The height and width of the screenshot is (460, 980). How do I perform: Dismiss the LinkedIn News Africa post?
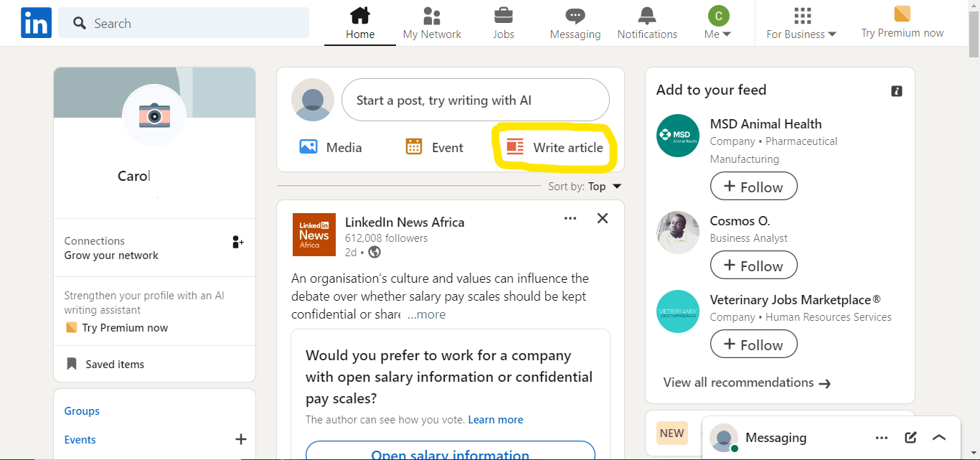603,218
